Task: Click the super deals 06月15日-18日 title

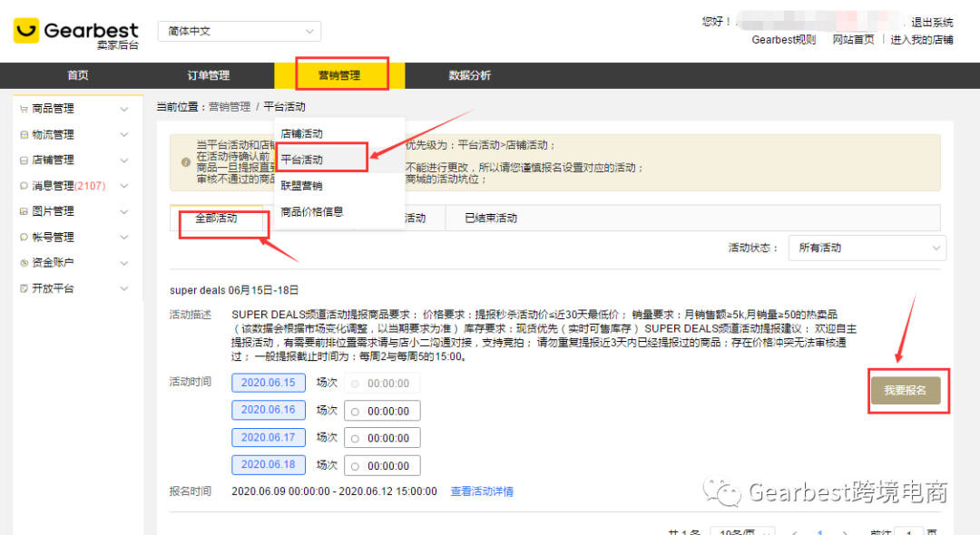Action: pyautogui.click(x=234, y=290)
